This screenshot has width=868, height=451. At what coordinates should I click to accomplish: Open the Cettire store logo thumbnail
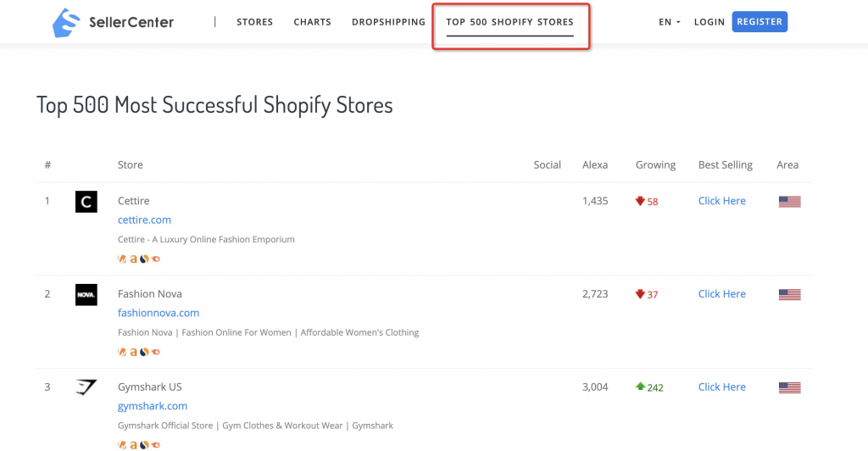(86, 202)
